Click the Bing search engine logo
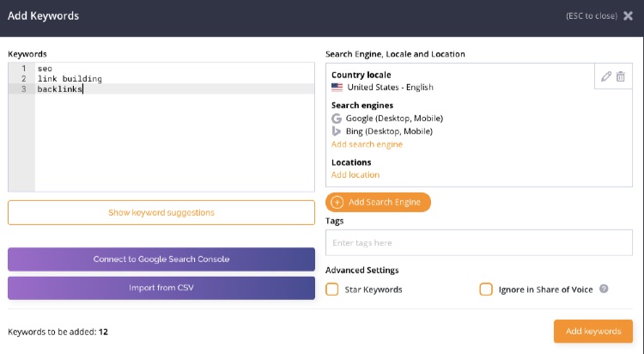This screenshot has height=354, width=644. click(337, 131)
